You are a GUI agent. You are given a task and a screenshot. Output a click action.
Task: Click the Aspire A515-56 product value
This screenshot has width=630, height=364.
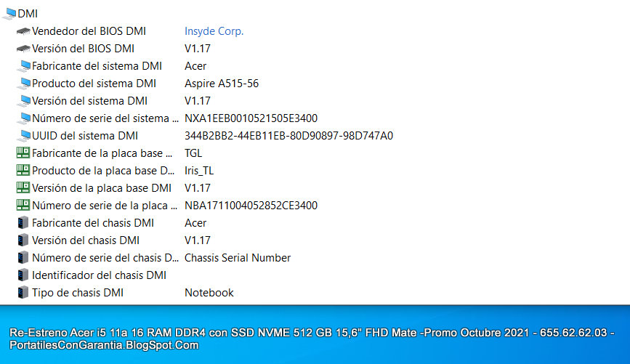pyautogui.click(x=222, y=84)
